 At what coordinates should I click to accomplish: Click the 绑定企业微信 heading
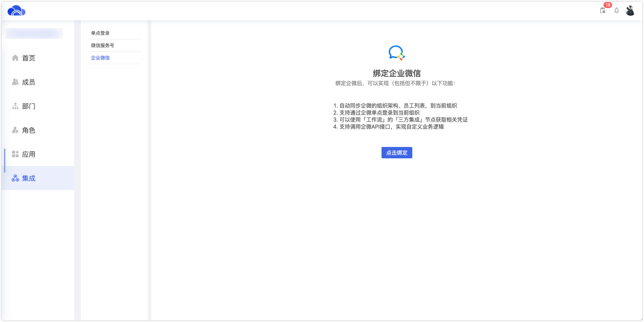click(x=397, y=73)
